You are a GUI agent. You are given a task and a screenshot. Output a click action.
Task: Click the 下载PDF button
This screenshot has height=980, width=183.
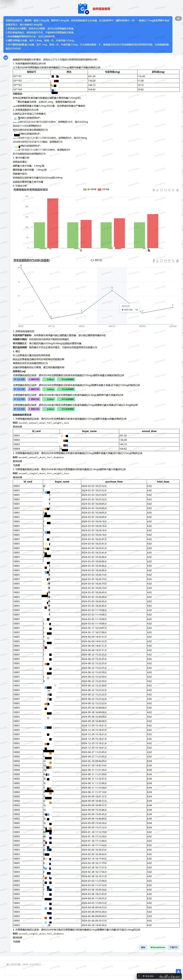pos(173,947)
